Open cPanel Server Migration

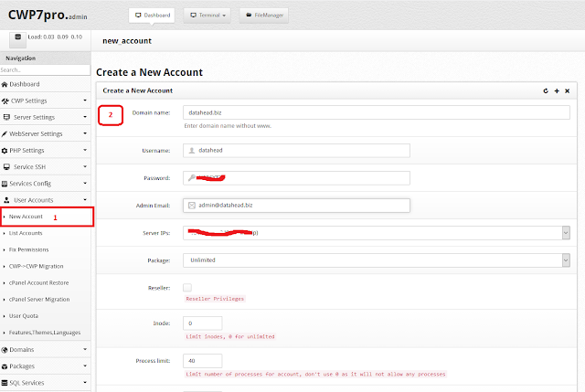39,299
